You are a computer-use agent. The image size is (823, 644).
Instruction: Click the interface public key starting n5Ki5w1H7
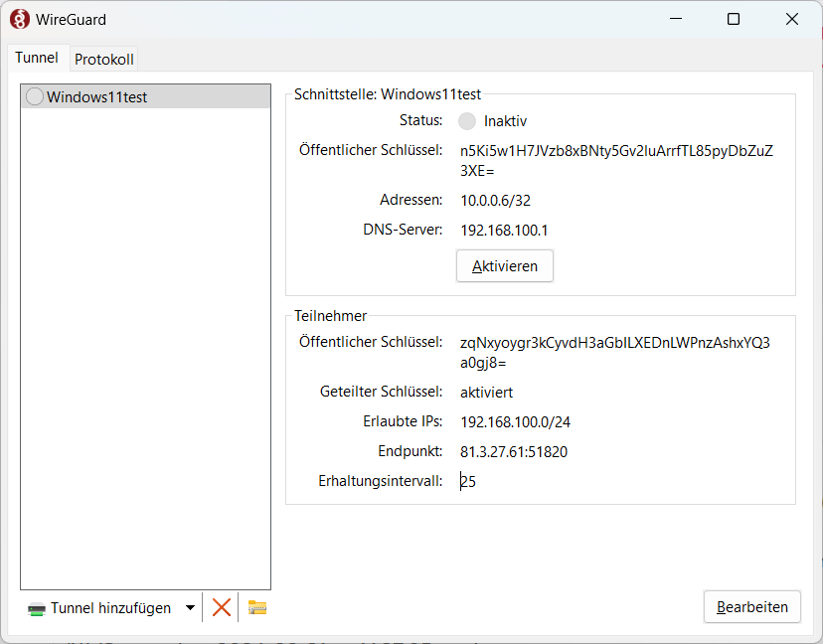coord(616,161)
